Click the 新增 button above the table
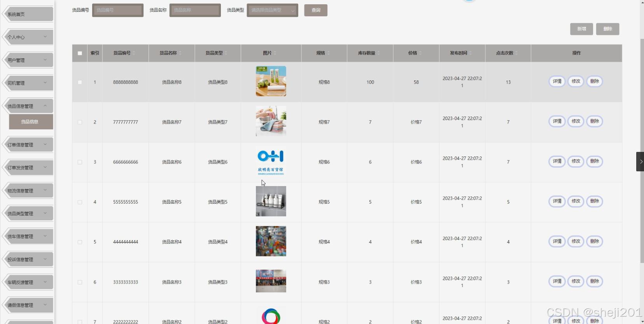The width and height of the screenshot is (644, 324). click(582, 29)
